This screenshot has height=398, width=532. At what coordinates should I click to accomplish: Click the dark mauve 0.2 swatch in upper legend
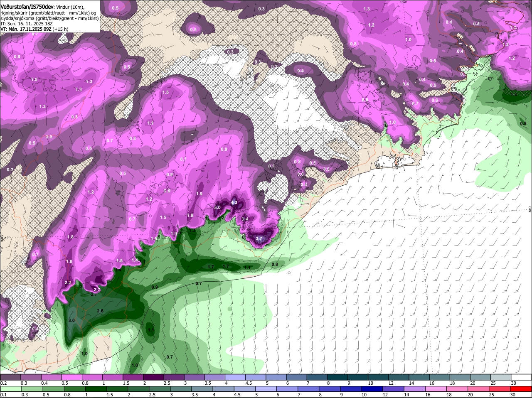pos(10,377)
